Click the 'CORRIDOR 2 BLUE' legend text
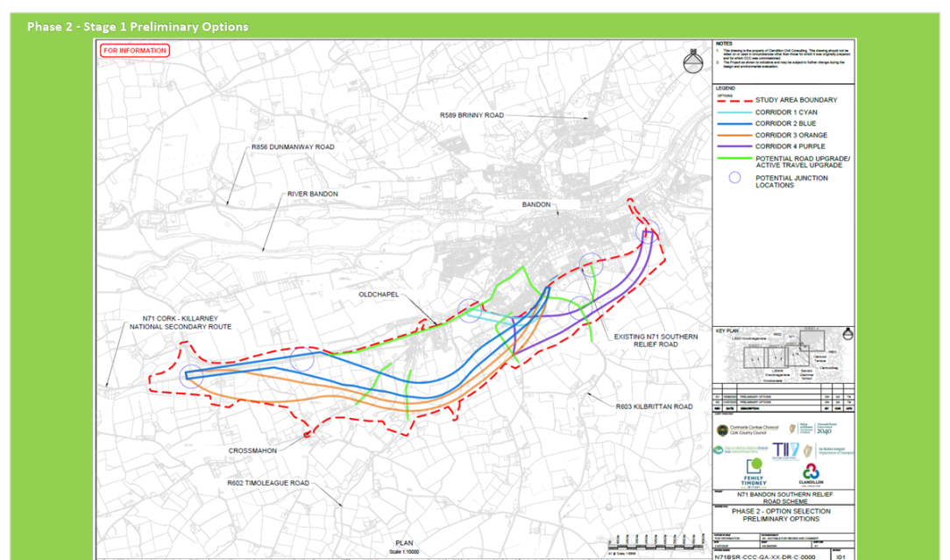Image resolution: width=950 pixels, height=560 pixels. coord(785,123)
